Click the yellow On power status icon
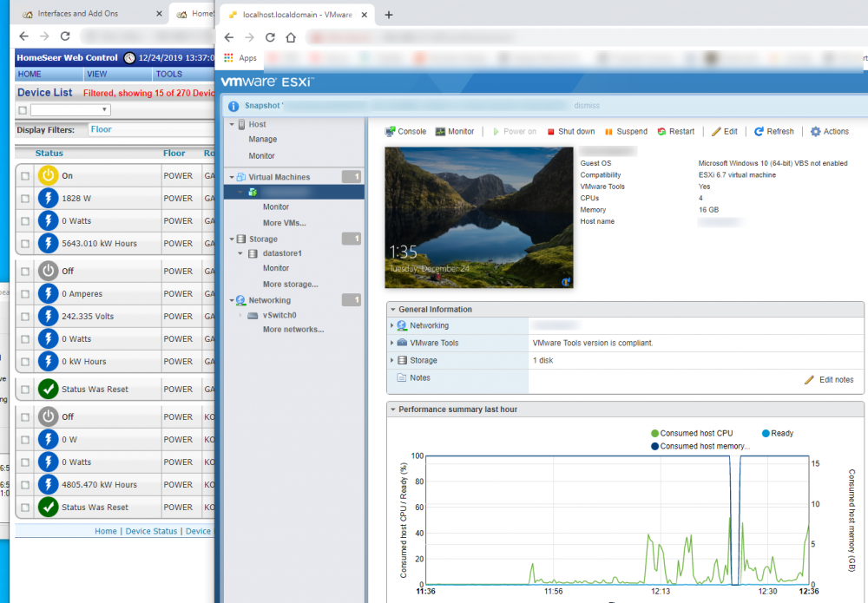The width and height of the screenshot is (868, 603). pos(48,175)
